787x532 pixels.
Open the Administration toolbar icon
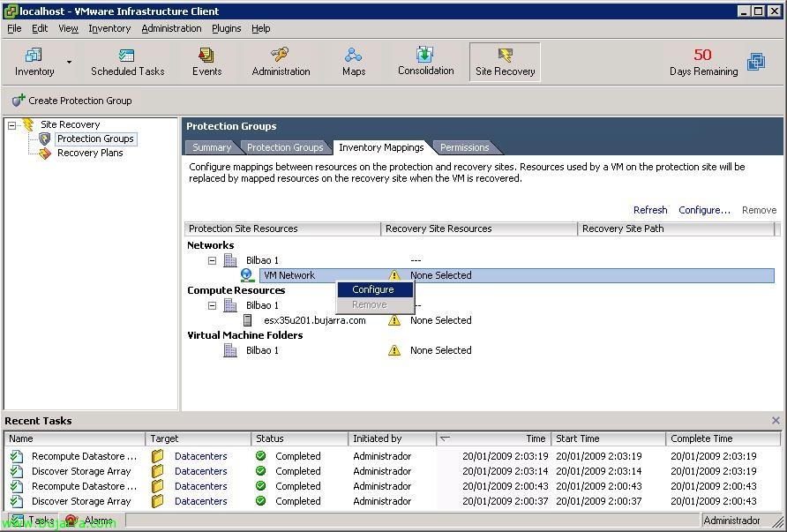[281, 63]
